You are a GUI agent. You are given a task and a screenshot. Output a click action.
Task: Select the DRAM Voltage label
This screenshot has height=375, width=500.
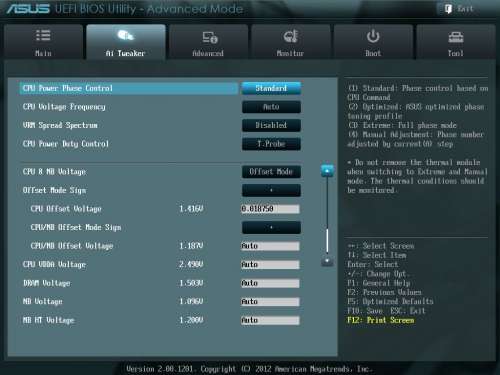(x=47, y=283)
